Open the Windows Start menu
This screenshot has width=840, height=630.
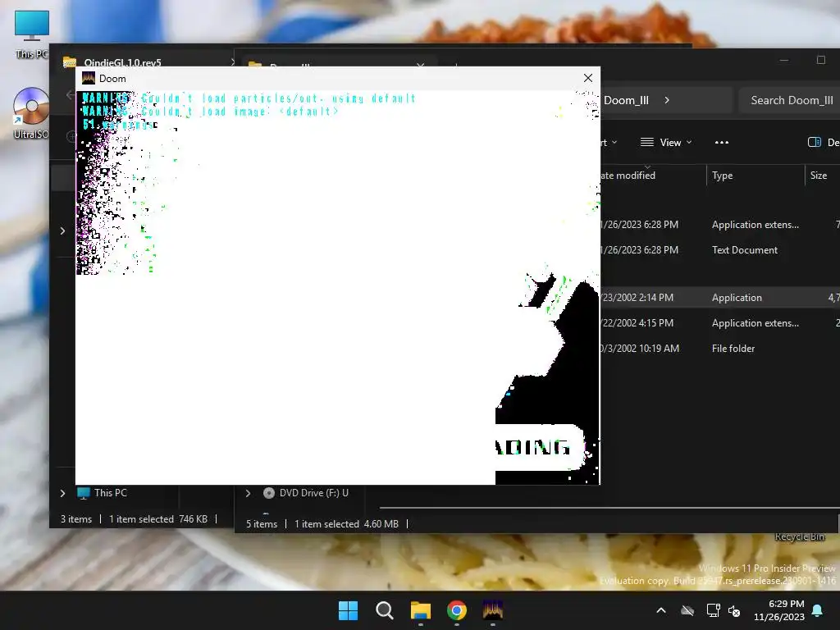click(348, 610)
